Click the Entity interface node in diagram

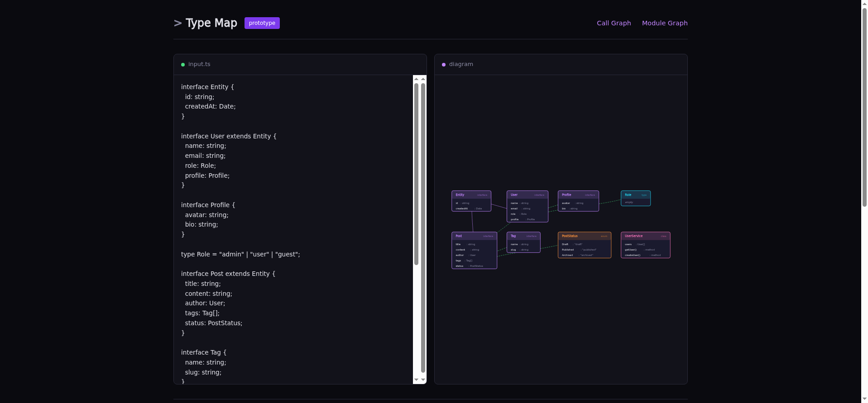[x=471, y=201]
